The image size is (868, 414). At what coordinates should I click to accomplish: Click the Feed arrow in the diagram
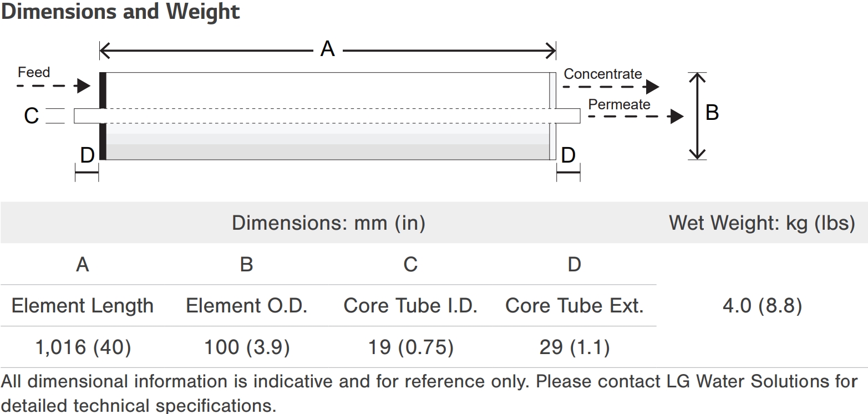click(x=54, y=86)
